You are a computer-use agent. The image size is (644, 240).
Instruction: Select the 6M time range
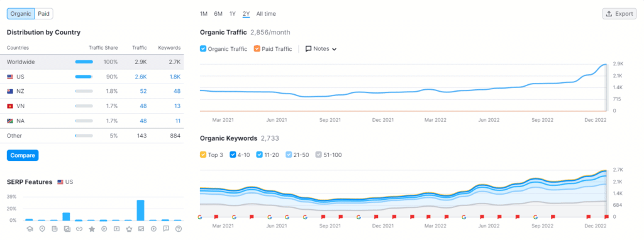[x=218, y=14]
